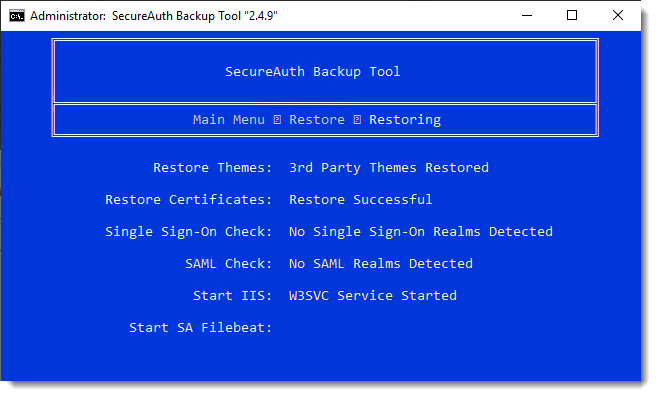Screen dimensions: 656x396
Task: Click the 'Single Sign-On Check:' label
Action: [x=189, y=232]
